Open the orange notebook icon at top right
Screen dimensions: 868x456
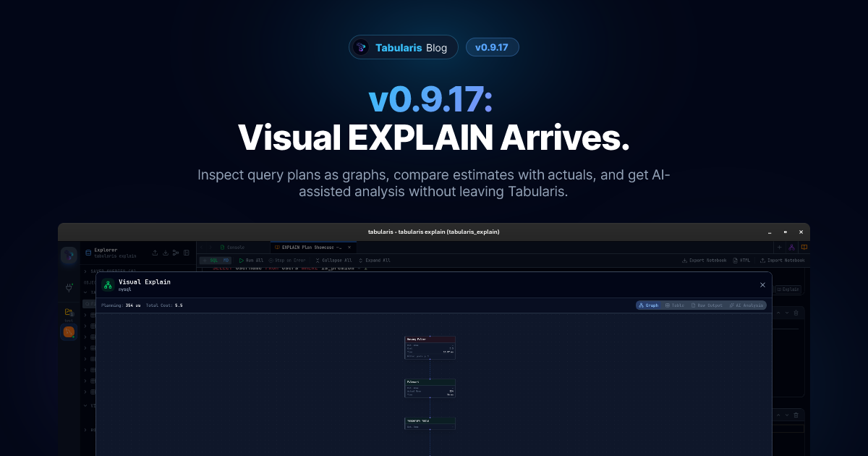804,247
